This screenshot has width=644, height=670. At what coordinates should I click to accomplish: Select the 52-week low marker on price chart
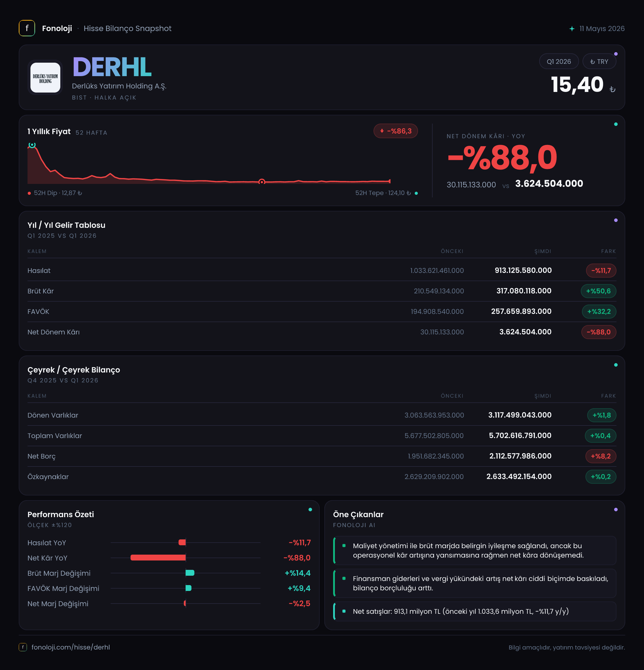262,182
